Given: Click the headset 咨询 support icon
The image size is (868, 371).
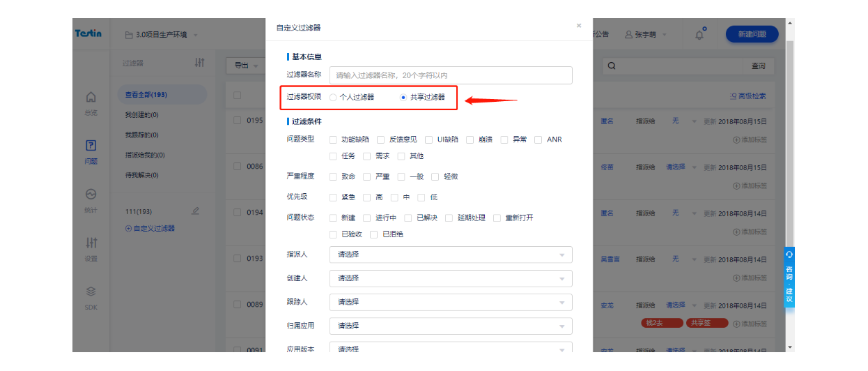Looking at the screenshot, I should (x=789, y=255).
